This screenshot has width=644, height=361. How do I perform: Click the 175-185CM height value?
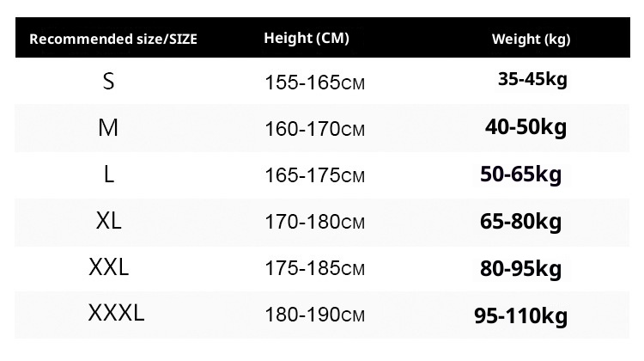(x=315, y=269)
